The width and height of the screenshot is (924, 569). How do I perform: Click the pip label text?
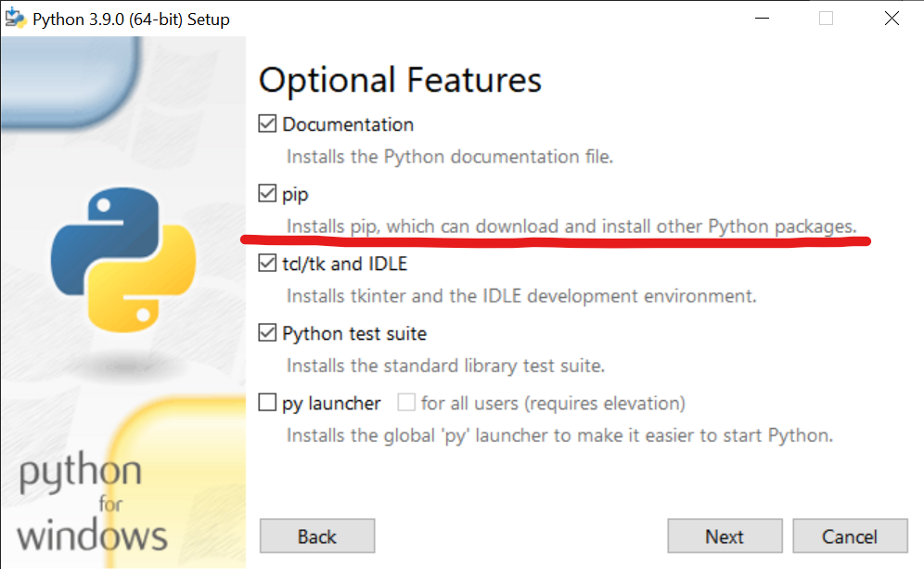tap(295, 195)
